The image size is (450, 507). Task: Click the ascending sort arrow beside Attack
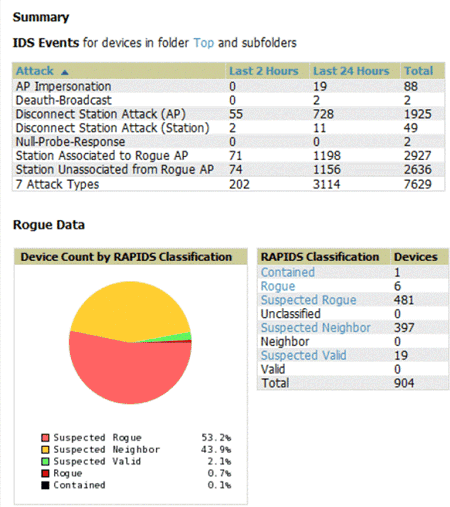65,72
